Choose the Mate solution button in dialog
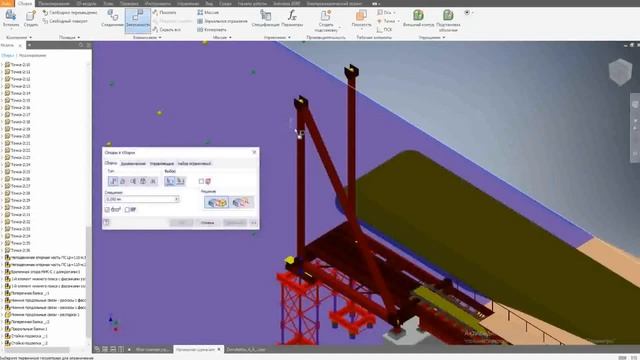 [x=216, y=202]
